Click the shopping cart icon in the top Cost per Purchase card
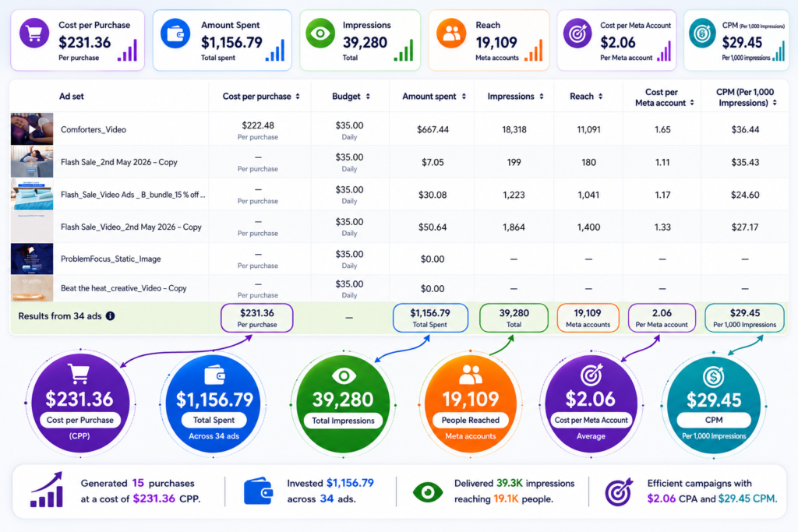Viewport: 798px width, 532px height. (34, 33)
